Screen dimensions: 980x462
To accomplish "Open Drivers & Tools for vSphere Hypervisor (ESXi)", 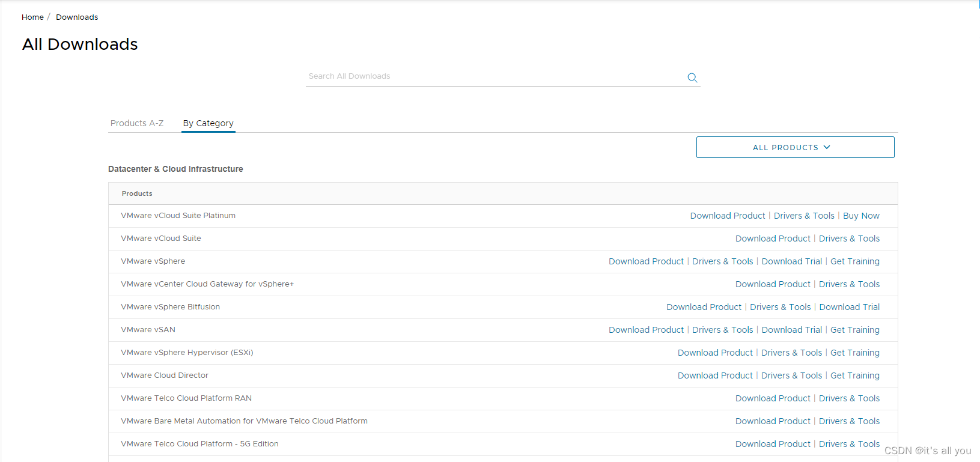I will [x=791, y=353].
